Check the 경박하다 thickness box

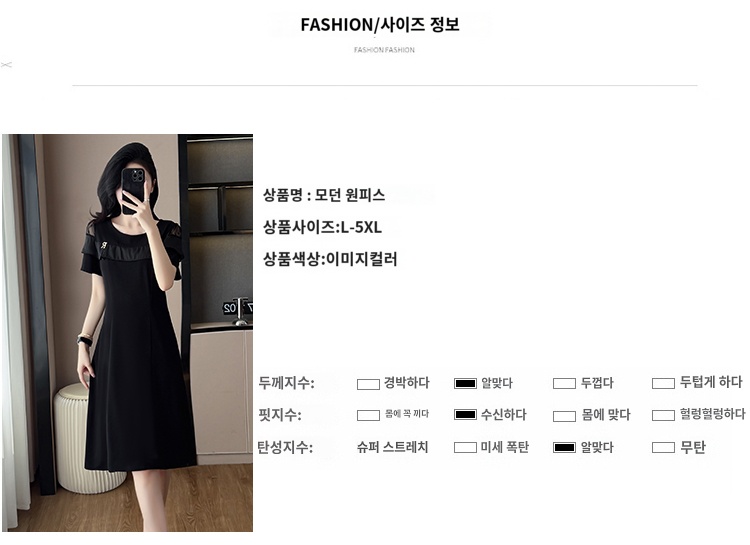point(368,384)
